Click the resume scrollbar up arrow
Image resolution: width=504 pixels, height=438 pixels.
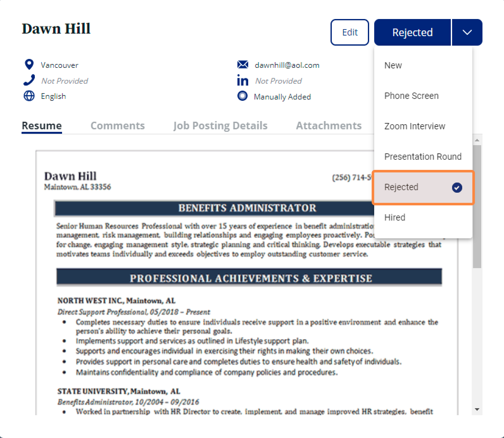[477, 140]
